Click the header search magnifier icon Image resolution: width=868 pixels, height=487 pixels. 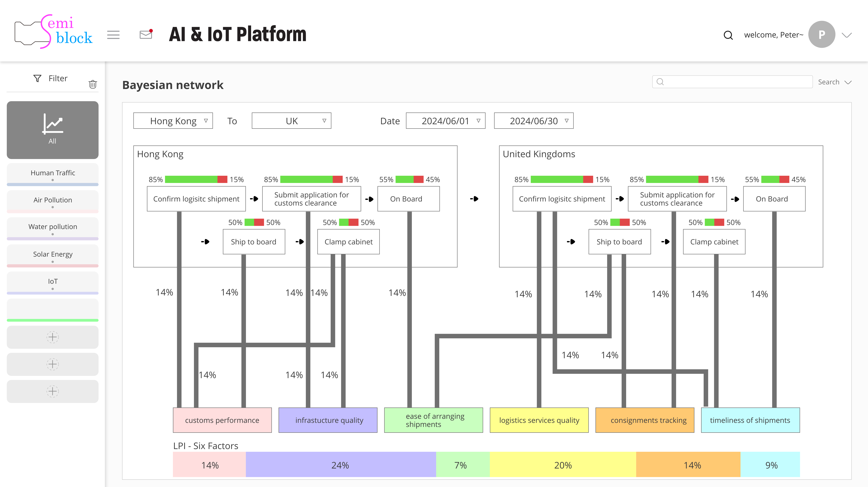tap(728, 35)
